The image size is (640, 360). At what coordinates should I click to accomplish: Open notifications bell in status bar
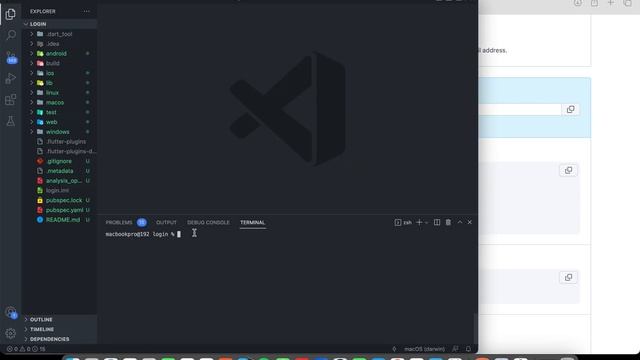tap(468, 349)
